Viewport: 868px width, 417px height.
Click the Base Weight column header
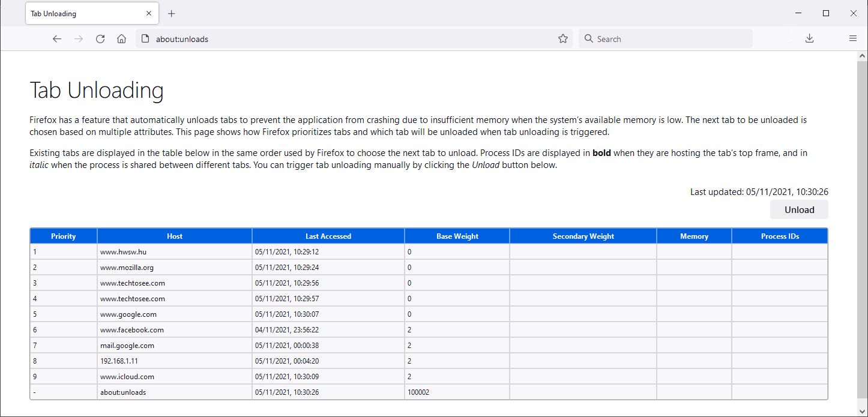(x=457, y=236)
